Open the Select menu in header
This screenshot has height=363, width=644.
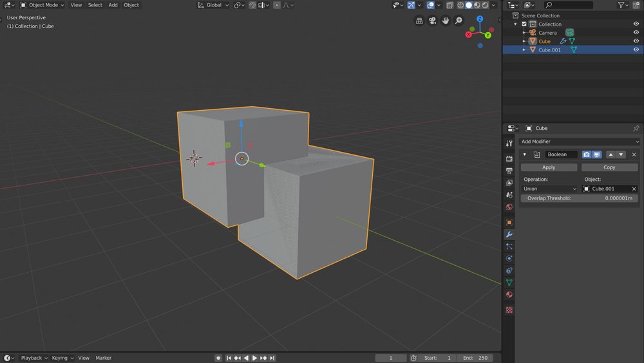click(x=95, y=5)
